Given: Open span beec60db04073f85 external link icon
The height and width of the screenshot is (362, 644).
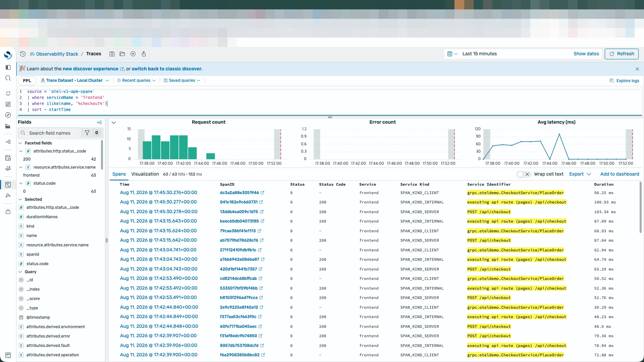Looking at the screenshot, I should pos(263,221).
